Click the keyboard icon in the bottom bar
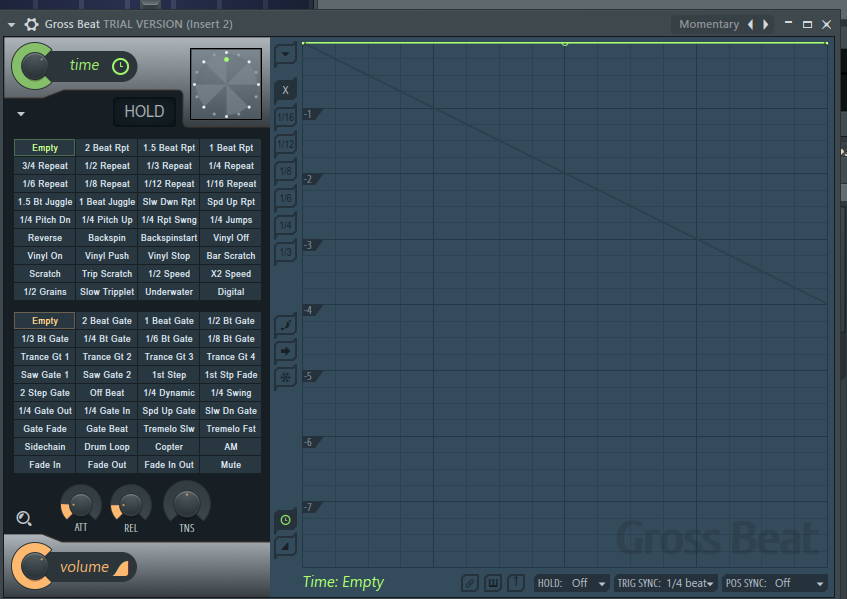847x599 pixels. point(493,583)
